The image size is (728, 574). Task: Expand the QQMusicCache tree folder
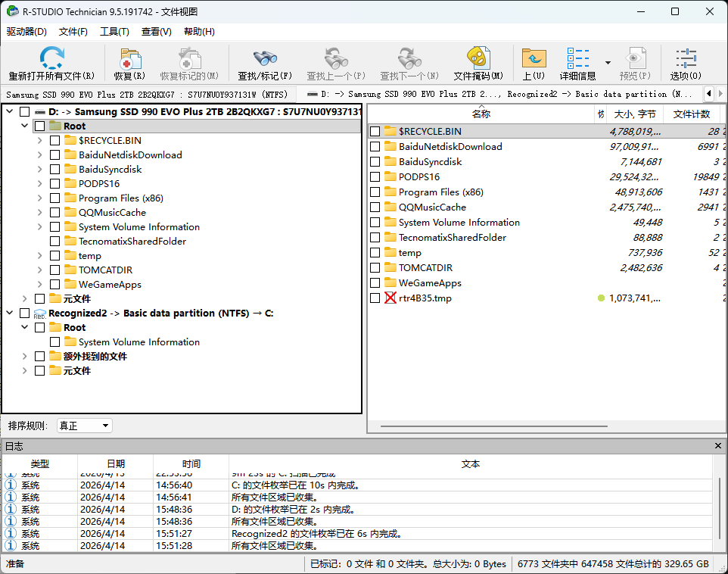(39, 213)
